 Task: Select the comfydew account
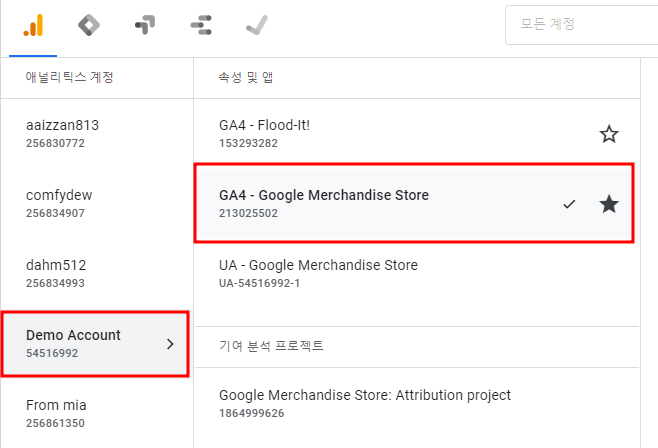97,203
